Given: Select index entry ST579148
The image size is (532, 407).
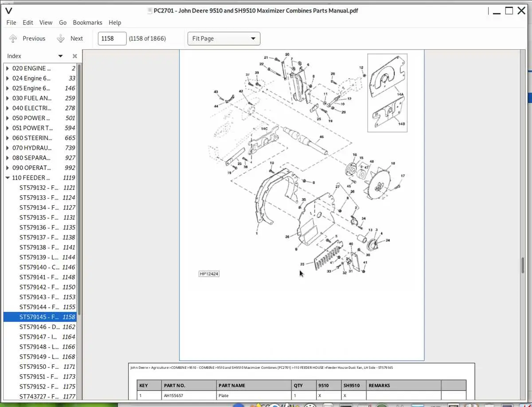Looking at the screenshot, I should pyautogui.click(x=40, y=347).
